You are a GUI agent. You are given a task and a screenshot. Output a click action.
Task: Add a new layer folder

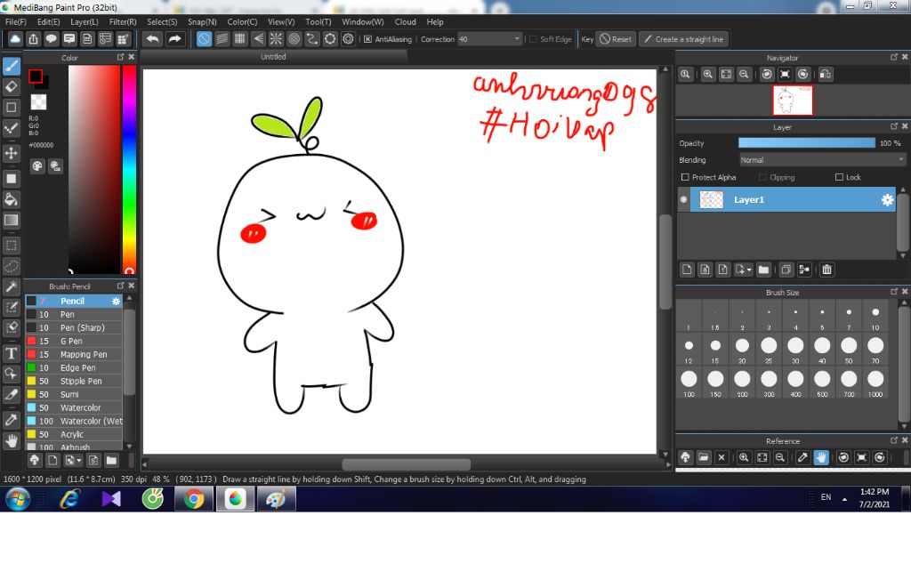(x=763, y=269)
